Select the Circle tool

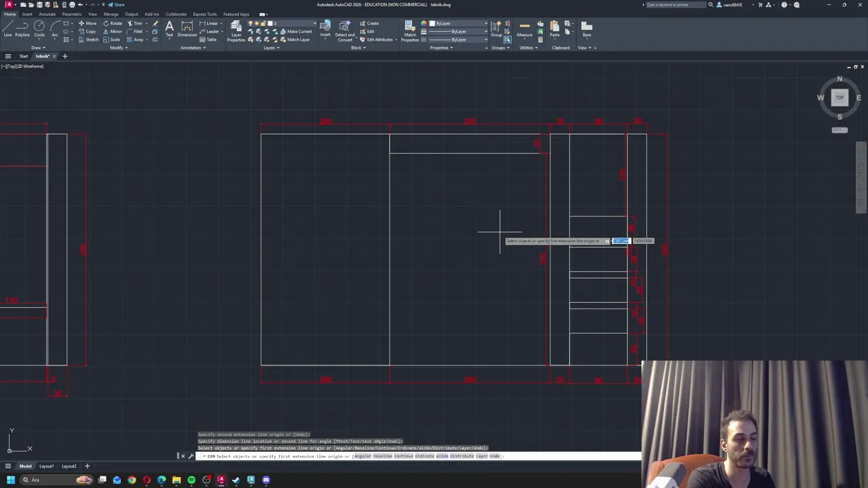click(x=39, y=28)
